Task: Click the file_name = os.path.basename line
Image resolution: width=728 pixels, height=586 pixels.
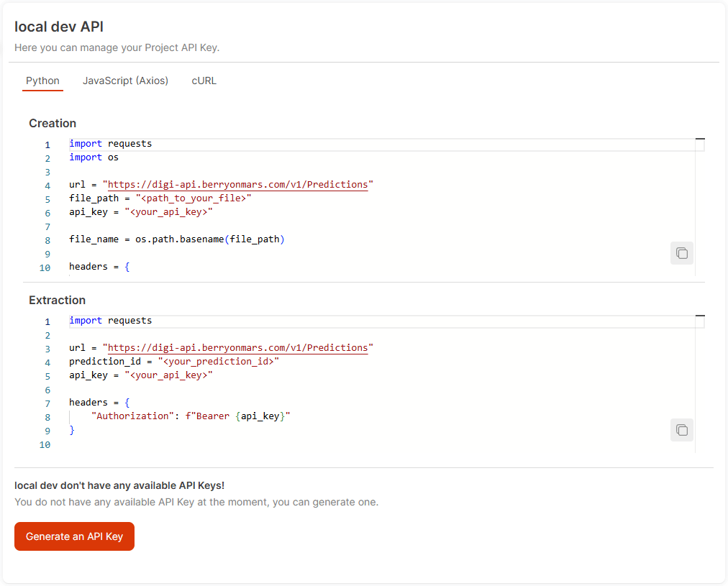Action: [177, 239]
